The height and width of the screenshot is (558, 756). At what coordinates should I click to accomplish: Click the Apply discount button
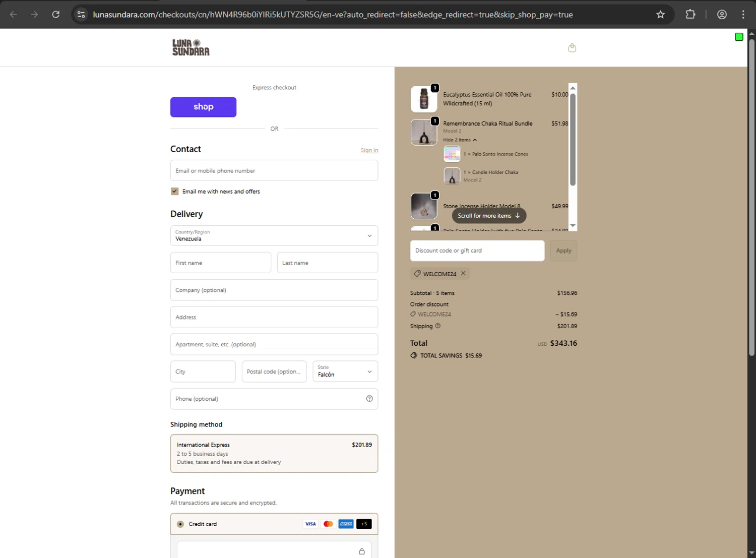click(563, 251)
